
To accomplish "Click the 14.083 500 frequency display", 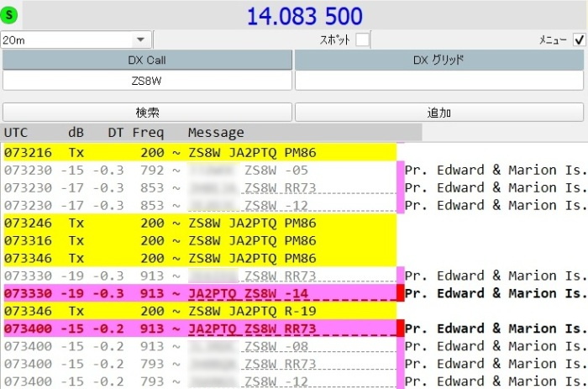I will point(304,16).
